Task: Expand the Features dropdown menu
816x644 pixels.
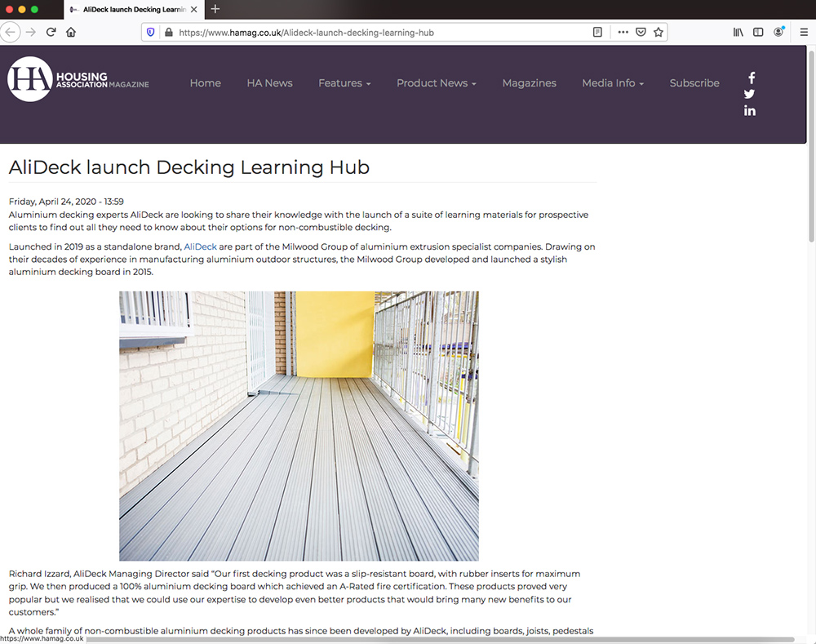Action: coord(344,83)
